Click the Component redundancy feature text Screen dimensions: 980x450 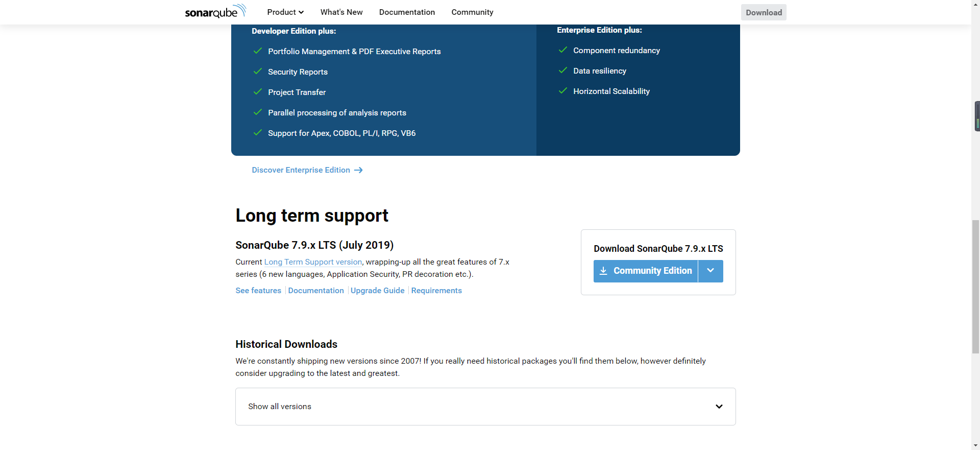coord(617,51)
